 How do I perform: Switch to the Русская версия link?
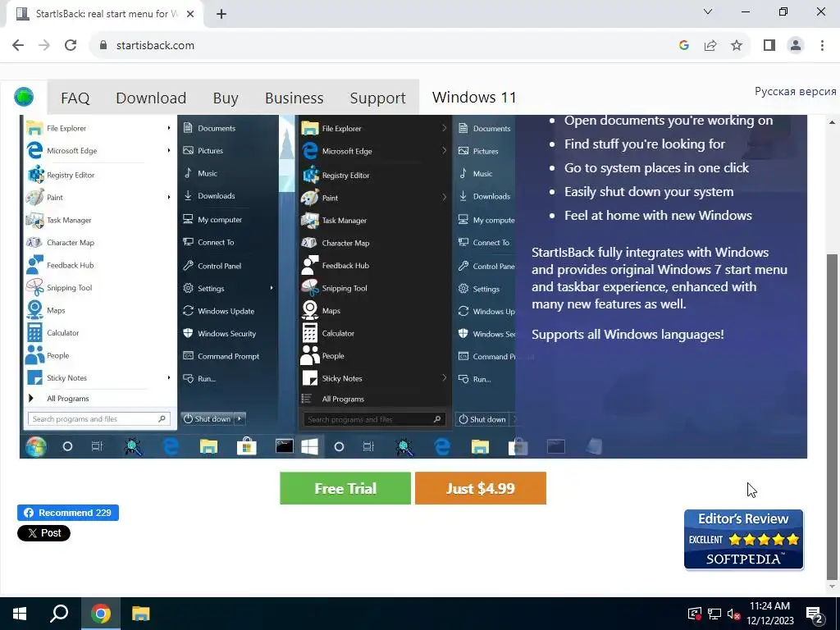[x=795, y=91]
